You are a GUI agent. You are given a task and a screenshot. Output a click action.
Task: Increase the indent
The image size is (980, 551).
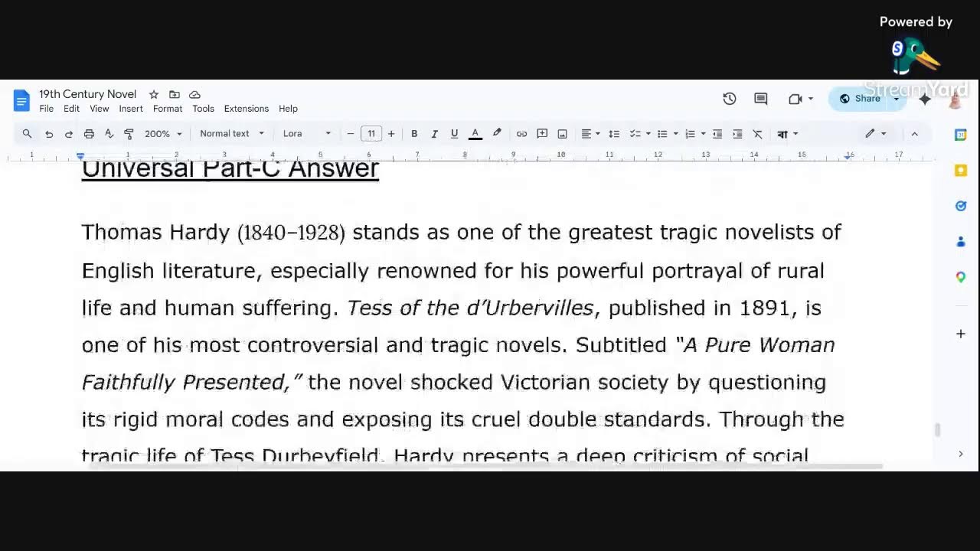[737, 134]
